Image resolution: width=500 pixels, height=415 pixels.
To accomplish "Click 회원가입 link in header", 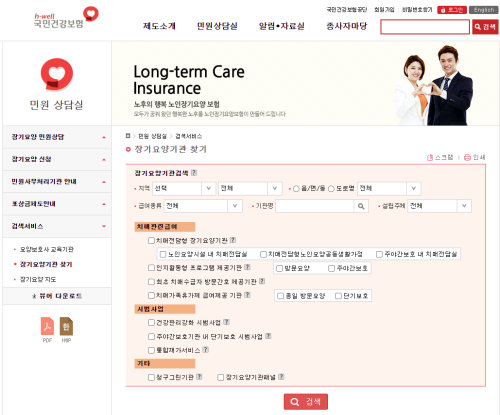I will click(x=384, y=10).
